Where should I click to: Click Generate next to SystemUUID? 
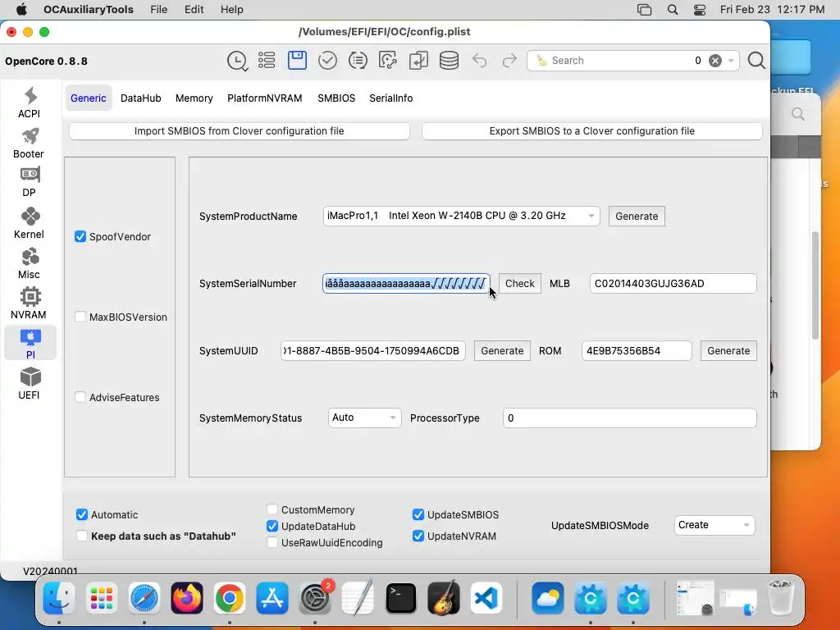[502, 351]
